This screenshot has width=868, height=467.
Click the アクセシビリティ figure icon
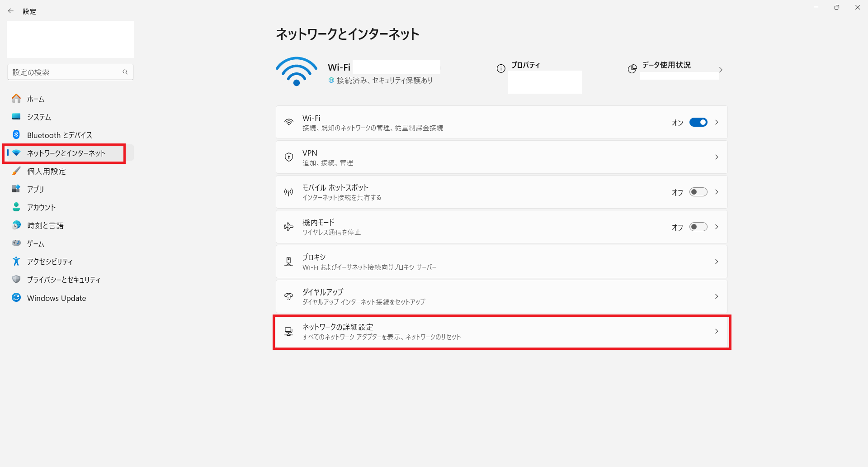16,261
